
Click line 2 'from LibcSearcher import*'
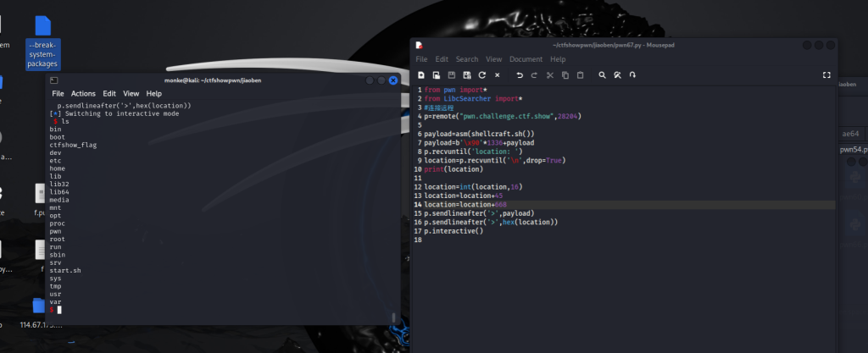[473, 99]
